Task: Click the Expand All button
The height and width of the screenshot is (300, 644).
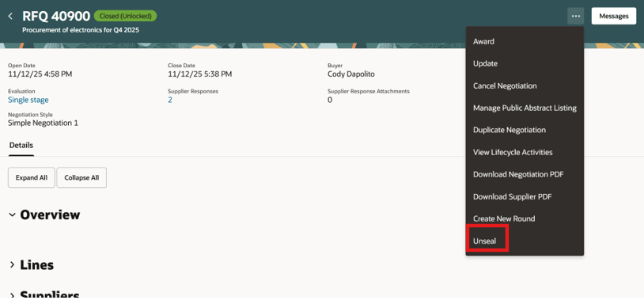Action: tap(32, 177)
